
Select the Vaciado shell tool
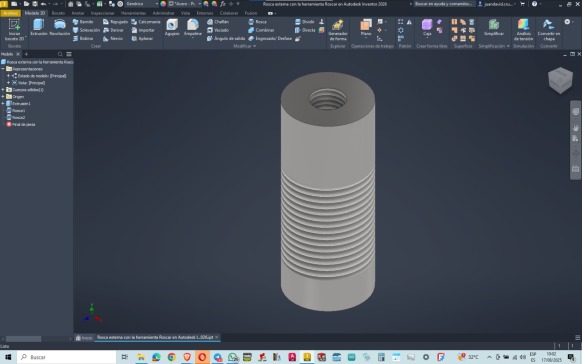[218, 30]
